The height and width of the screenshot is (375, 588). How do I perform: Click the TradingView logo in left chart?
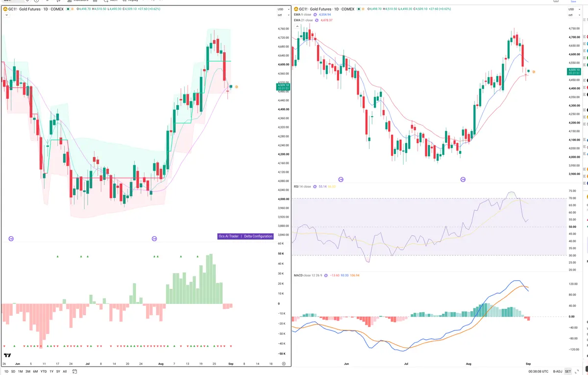[7, 356]
